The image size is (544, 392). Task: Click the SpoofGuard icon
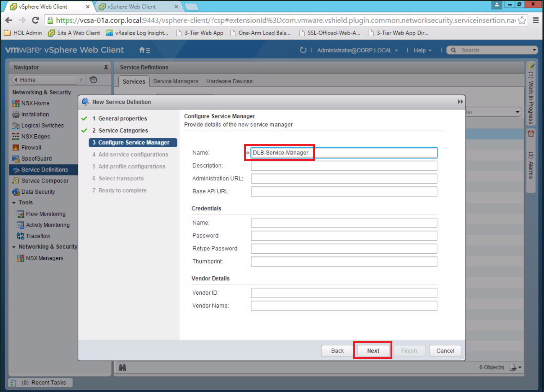pyautogui.click(x=16, y=159)
